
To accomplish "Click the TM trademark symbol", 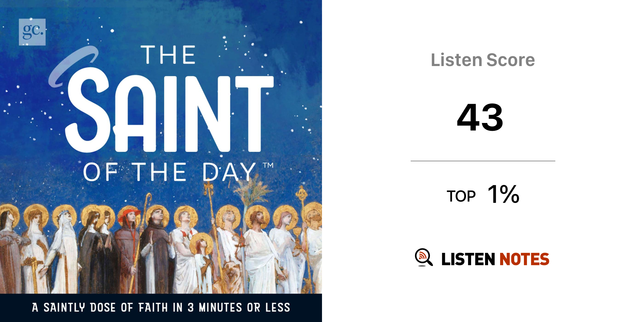I will coord(268,165).
